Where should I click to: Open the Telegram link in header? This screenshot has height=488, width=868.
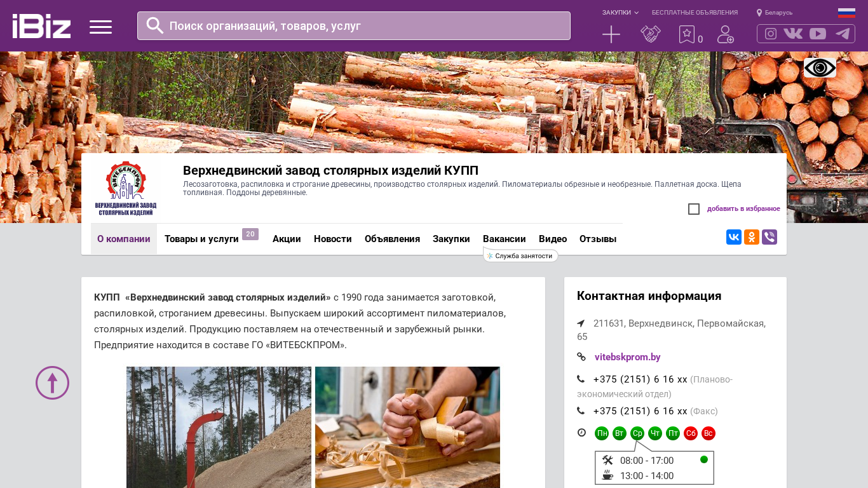tap(843, 34)
